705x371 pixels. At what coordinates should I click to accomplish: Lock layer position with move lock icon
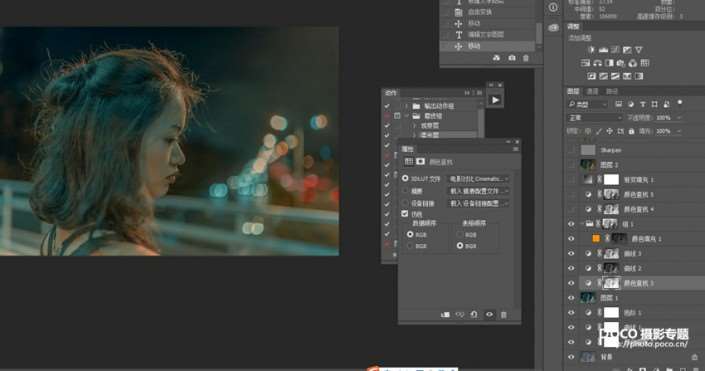pos(610,131)
